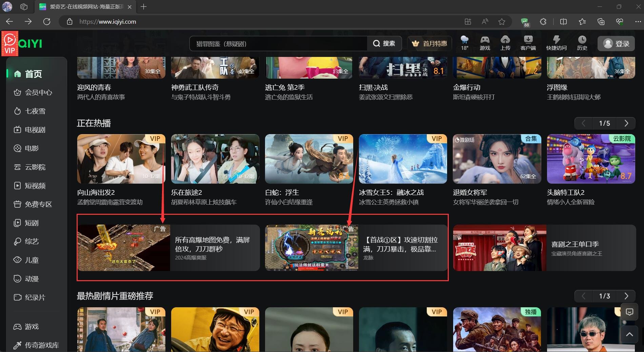The height and width of the screenshot is (352, 644).
Task: Click the search input field showing 猎罪图鉴
Action: tap(278, 43)
